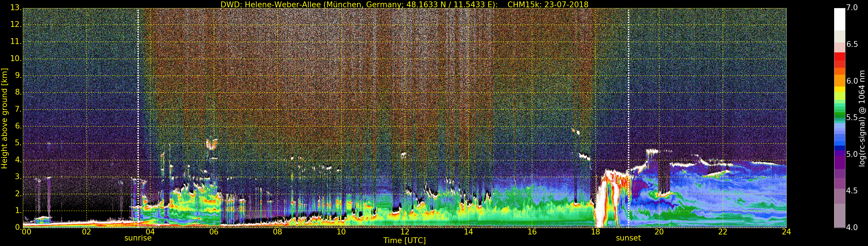Click the sunset label below the time axis
Image resolution: width=868 pixels, height=246 pixels.
point(628,238)
